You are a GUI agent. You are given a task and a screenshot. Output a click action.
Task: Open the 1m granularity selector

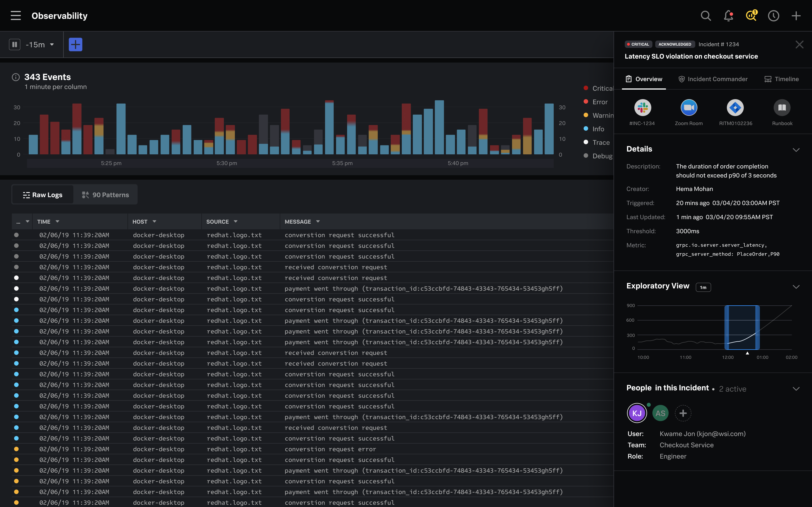703,287
